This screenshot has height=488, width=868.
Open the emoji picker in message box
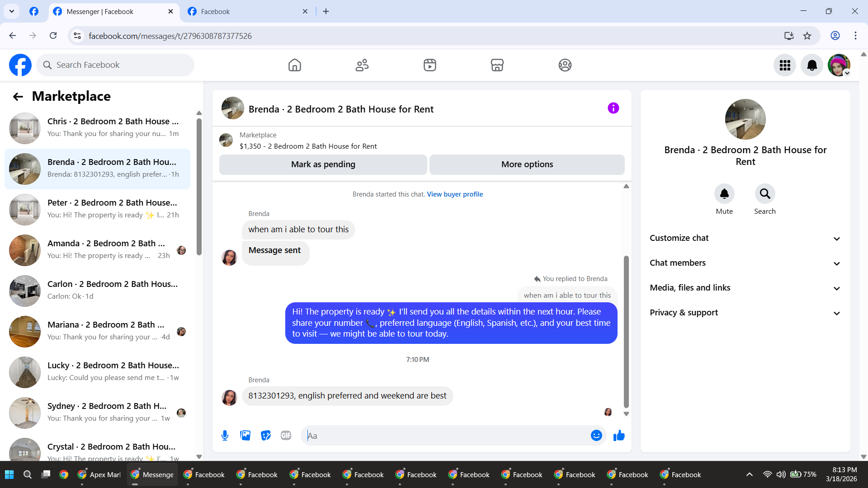(x=596, y=436)
